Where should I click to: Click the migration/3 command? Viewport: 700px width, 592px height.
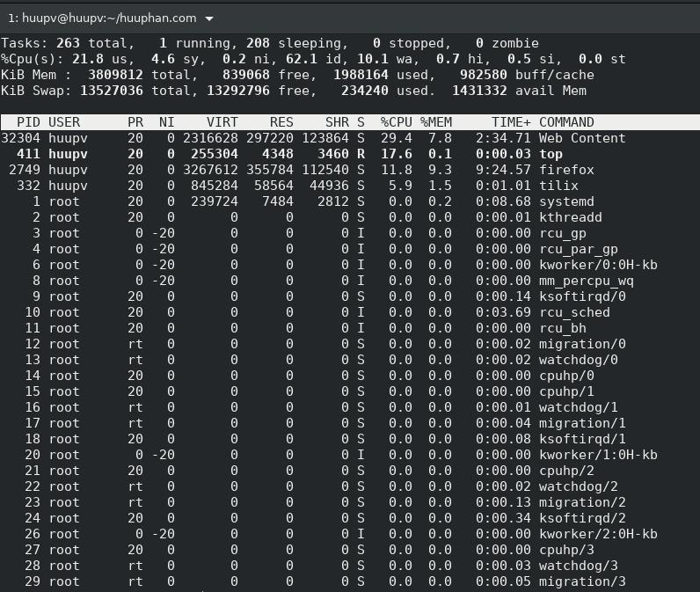tap(582, 582)
